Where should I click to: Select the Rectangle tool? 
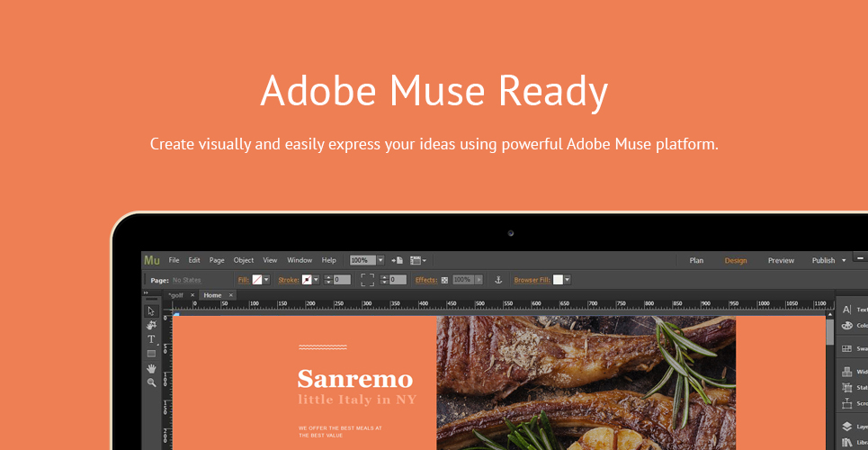coord(152,354)
